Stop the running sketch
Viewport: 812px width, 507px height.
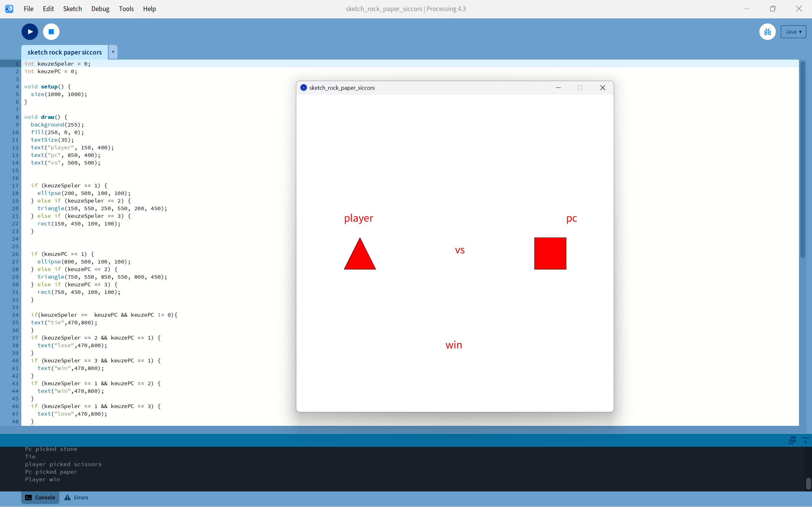[x=51, y=32]
